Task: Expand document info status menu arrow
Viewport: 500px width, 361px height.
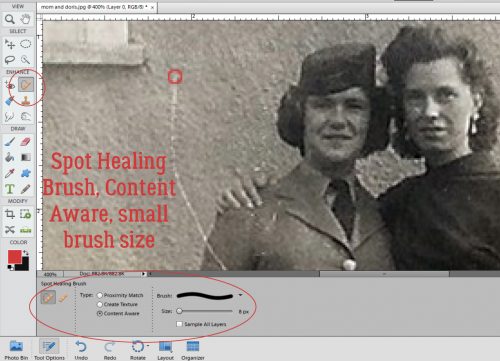Action: pyautogui.click(x=144, y=274)
